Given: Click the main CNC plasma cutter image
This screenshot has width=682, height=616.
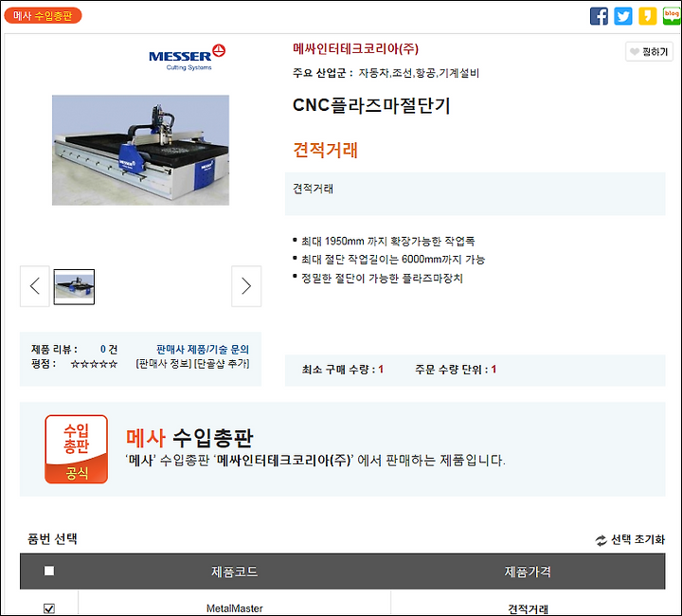Looking at the screenshot, I should tap(140, 150).
